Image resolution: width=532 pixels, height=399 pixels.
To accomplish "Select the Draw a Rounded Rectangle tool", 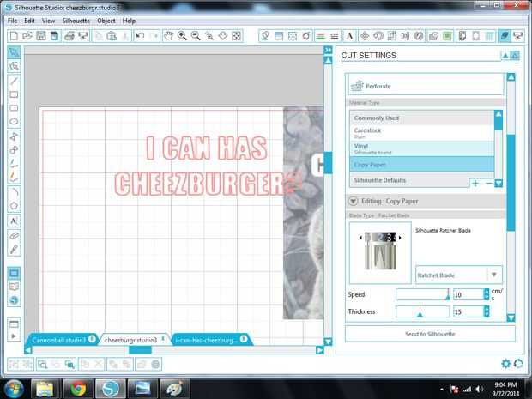I will tap(14, 108).
